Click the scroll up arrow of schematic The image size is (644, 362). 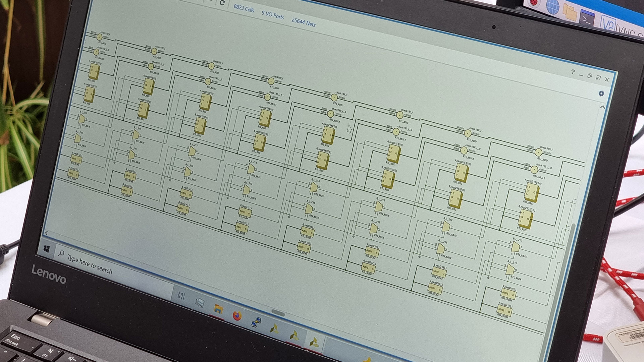(x=602, y=107)
